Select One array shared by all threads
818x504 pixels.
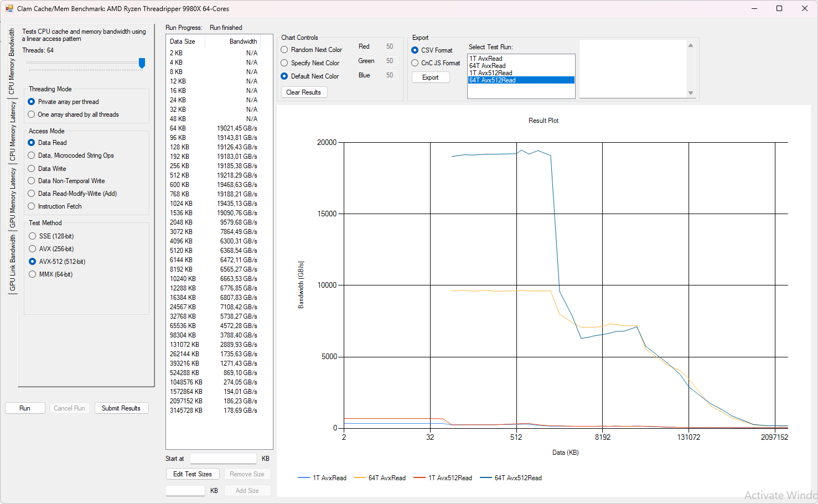[x=73, y=115]
